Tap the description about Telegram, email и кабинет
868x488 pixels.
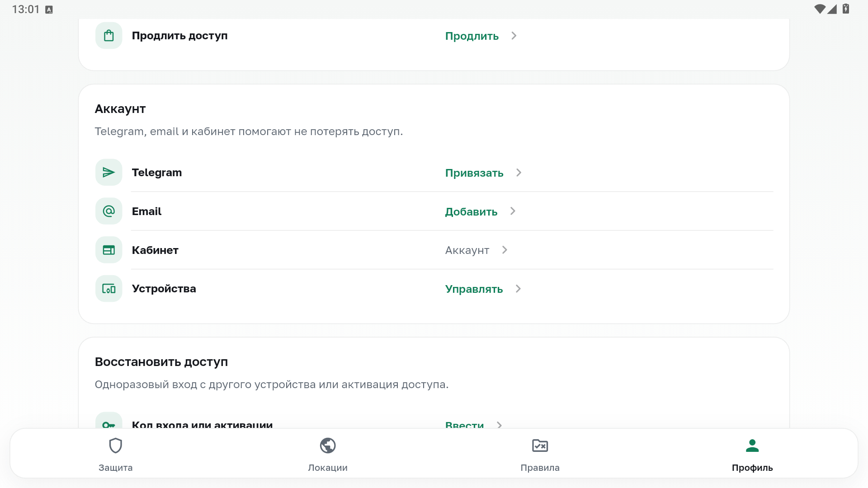249,131
